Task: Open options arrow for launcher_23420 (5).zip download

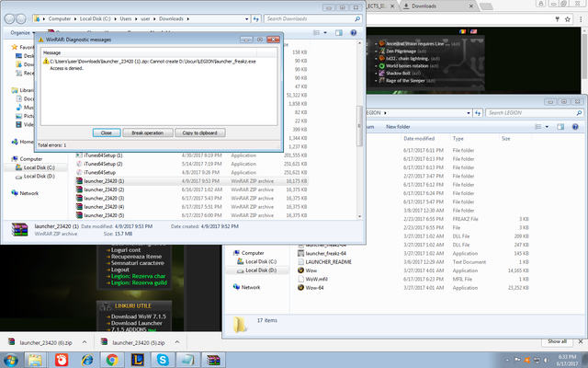Action: click(177, 342)
